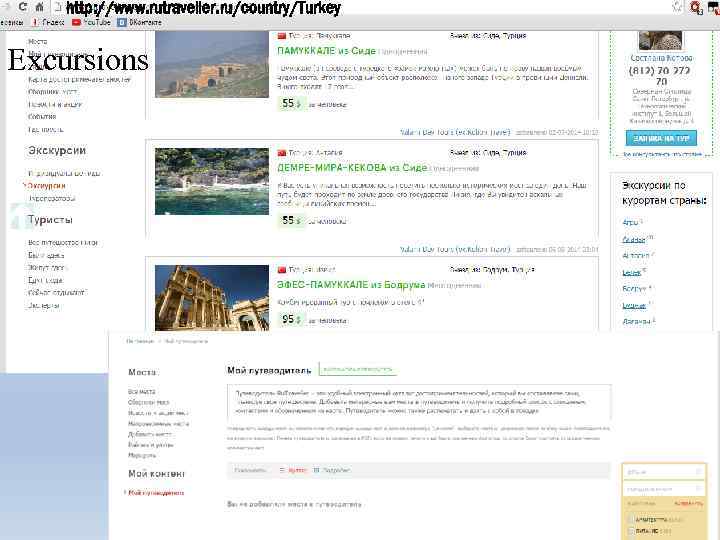Screen dimensions: 720x540
Task: Click the tour agent's photo in the right panel
Action: (x=660, y=40)
